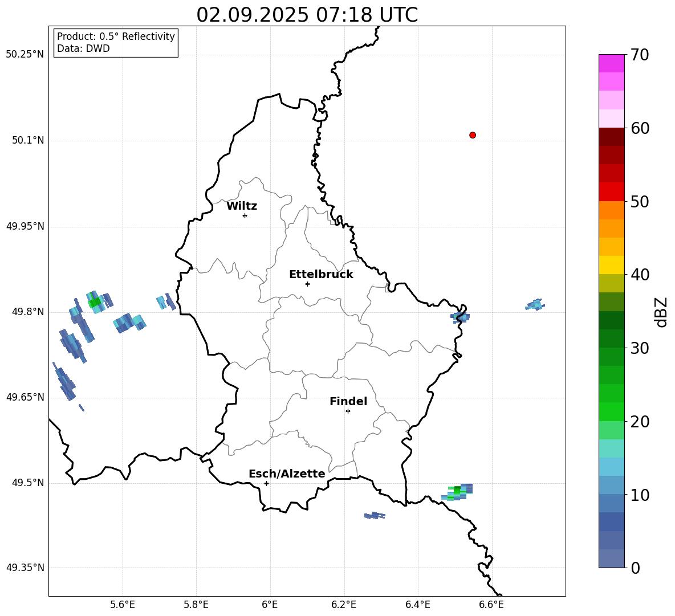Click the red dot marker on the map
The image size is (675, 616).
[x=472, y=135]
